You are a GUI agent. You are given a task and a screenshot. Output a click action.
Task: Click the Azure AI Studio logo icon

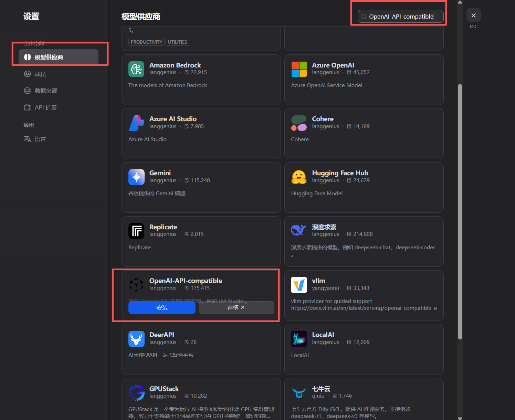[136, 123]
